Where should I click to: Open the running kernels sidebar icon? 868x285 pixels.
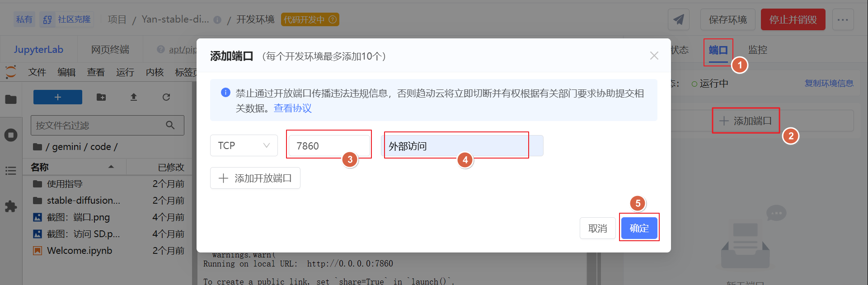[11, 135]
